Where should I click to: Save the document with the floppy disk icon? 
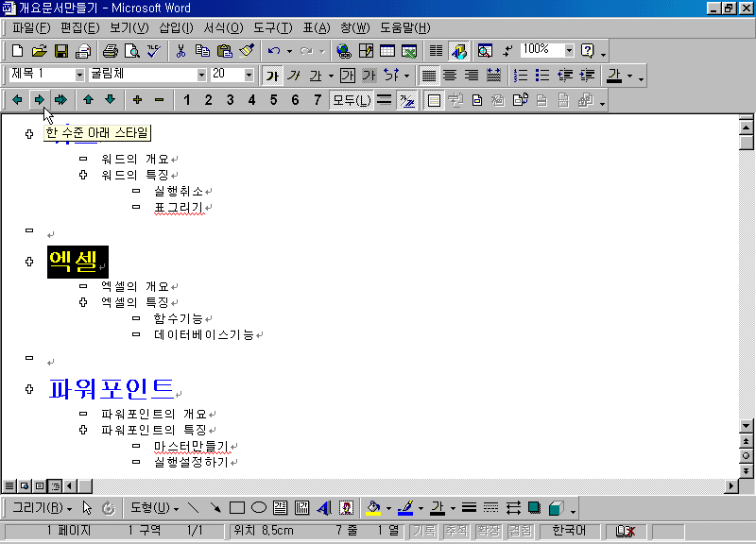click(x=61, y=51)
